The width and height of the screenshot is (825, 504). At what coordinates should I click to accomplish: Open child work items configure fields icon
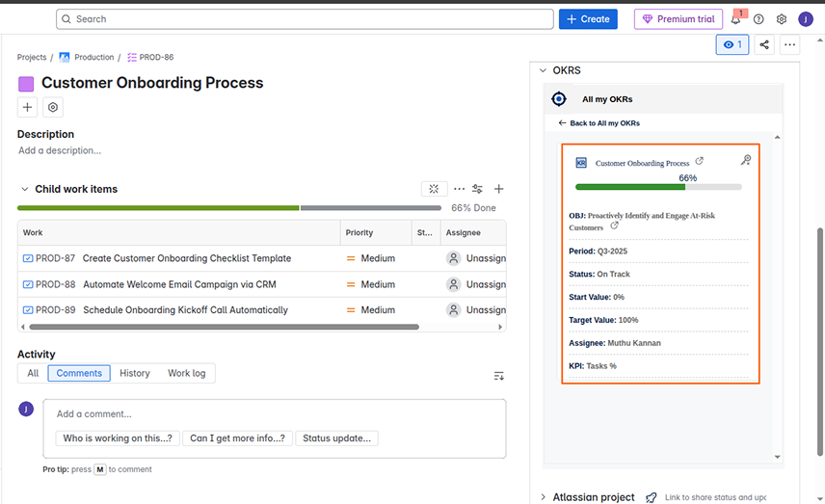click(477, 189)
